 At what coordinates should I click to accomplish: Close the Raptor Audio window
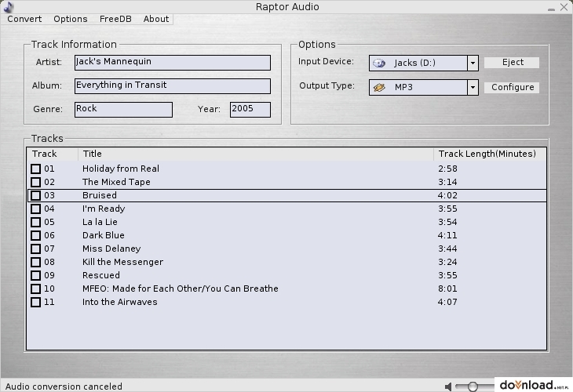[564, 7]
